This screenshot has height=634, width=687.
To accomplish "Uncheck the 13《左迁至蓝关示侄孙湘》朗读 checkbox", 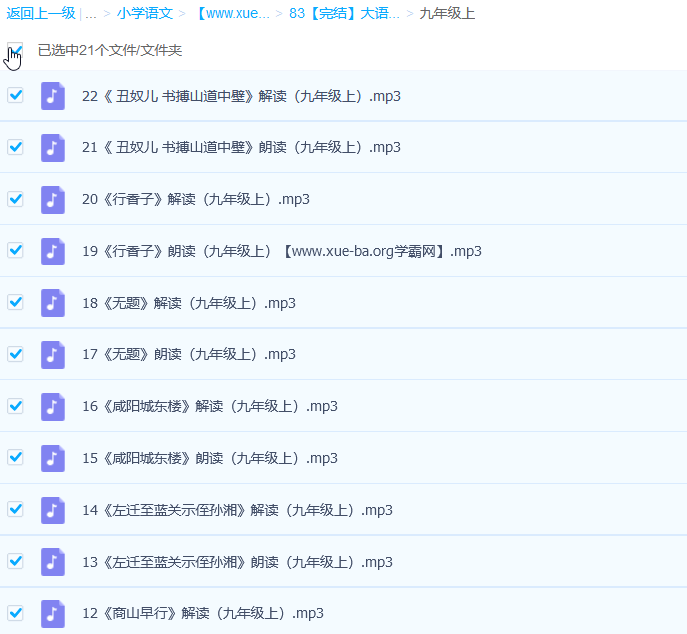I will 15,561.
